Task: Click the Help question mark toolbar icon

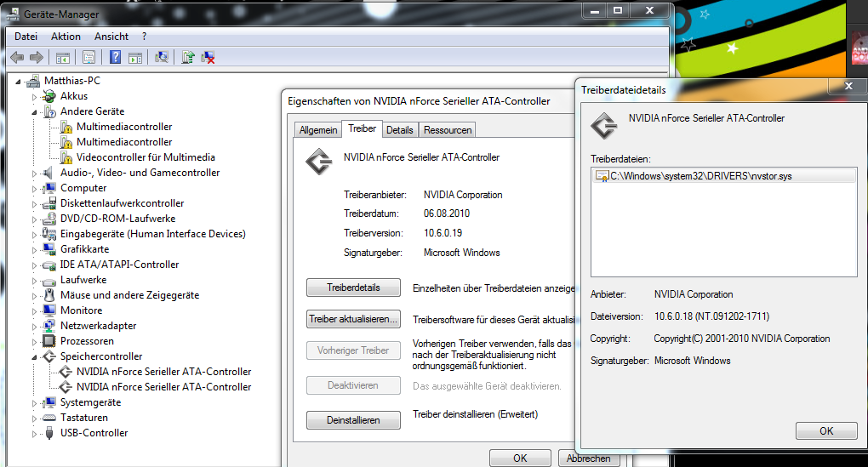Action: [x=115, y=57]
